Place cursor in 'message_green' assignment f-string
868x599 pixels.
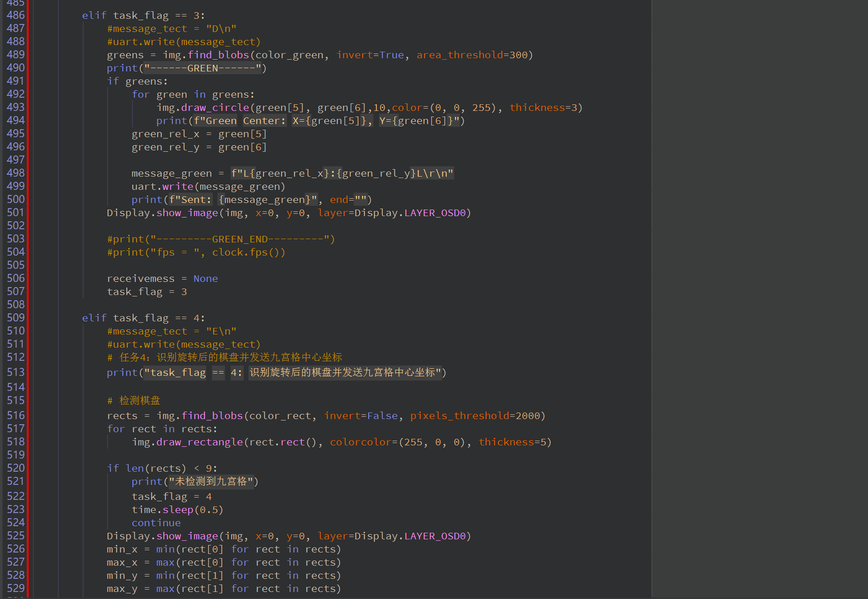pos(342,173)
